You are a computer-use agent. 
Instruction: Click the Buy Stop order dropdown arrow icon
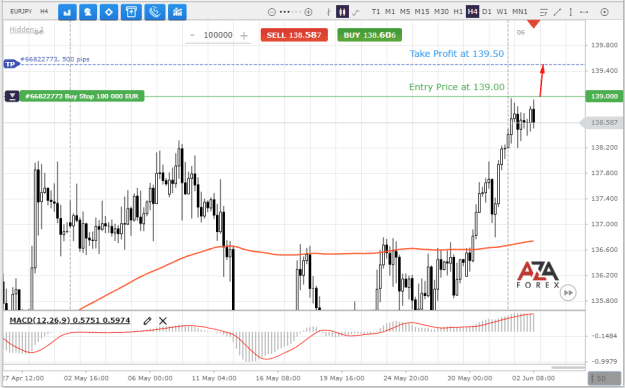(12, 96)
